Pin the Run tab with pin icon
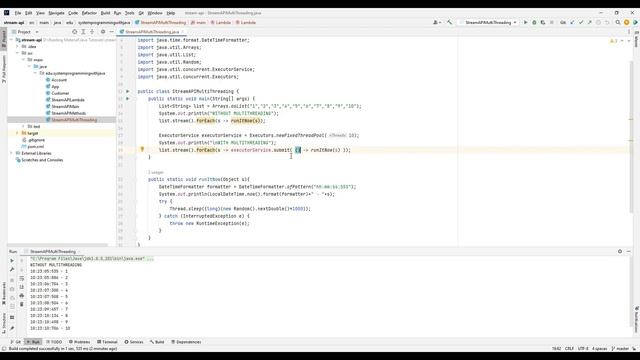640x360 pixels. 12,328
